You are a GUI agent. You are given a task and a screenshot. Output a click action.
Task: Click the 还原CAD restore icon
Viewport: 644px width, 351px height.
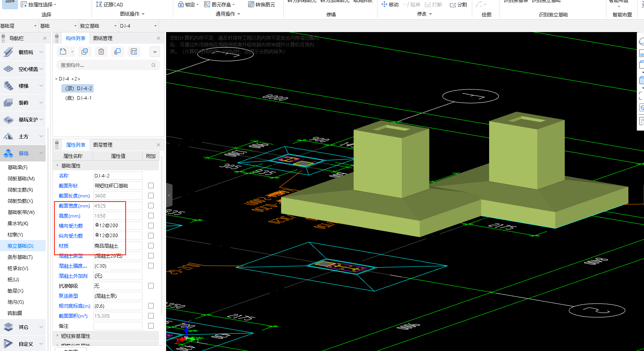pyautogui.click(x=99, y=4)
